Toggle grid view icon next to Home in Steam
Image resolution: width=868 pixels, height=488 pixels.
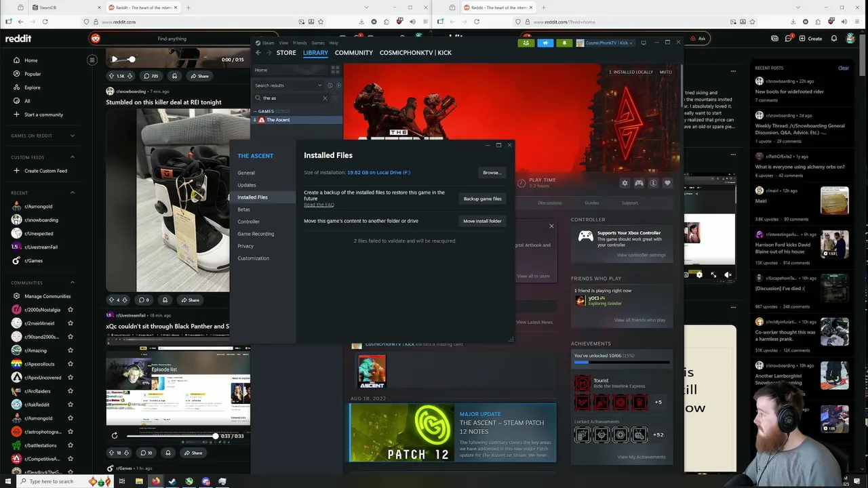pyautogui.click(x=335, y=70)
